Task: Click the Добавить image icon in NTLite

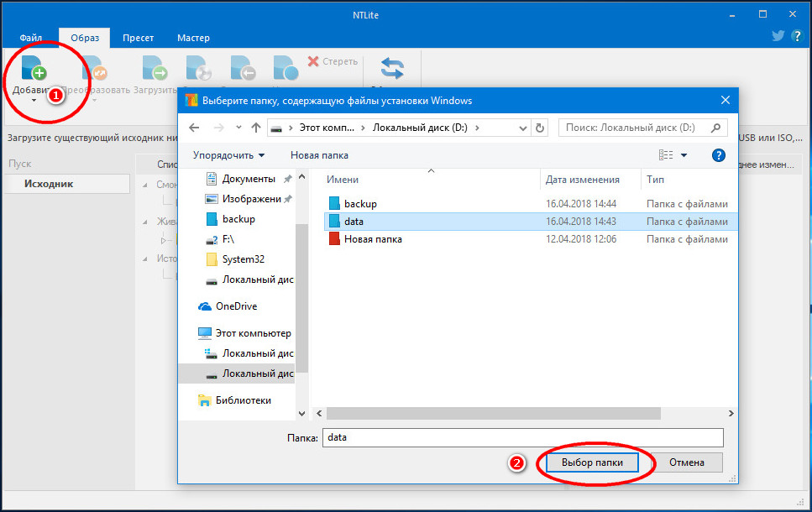Action: [34, 68]
